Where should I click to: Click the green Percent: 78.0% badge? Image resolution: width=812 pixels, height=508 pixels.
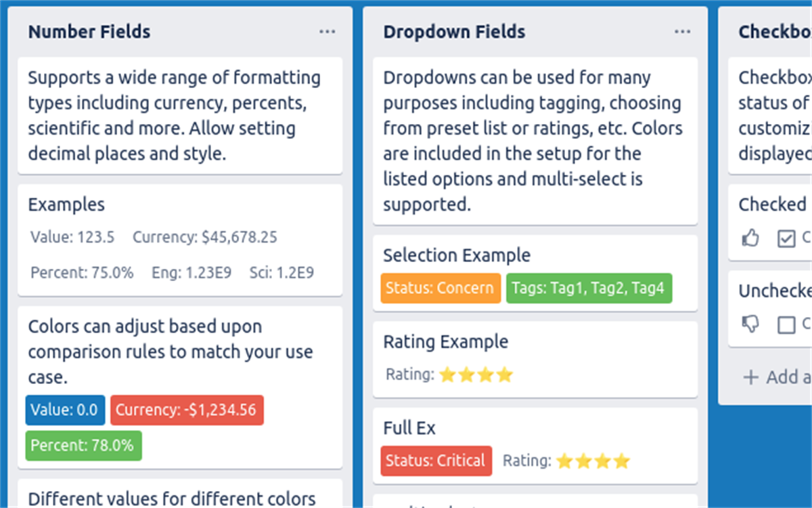[83, 446]
